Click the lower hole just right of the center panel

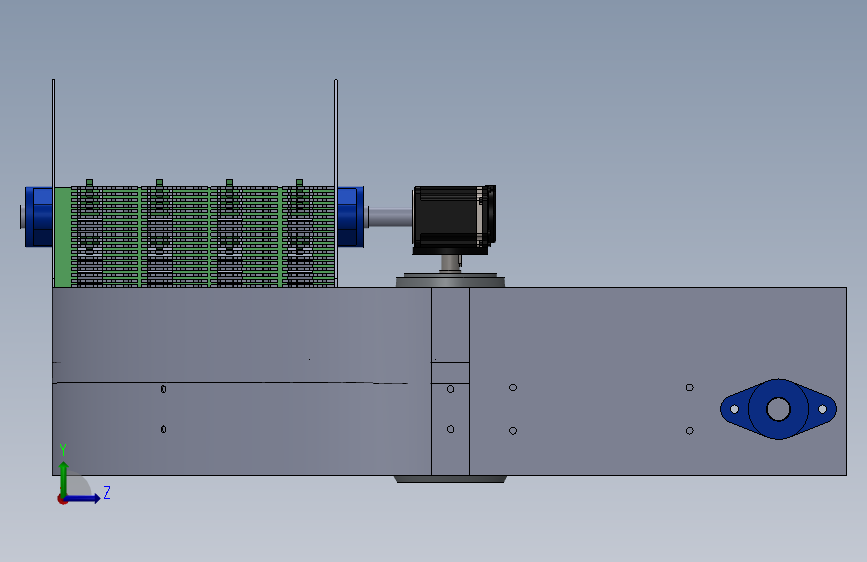pyautogui.click(x=513, y=431)
